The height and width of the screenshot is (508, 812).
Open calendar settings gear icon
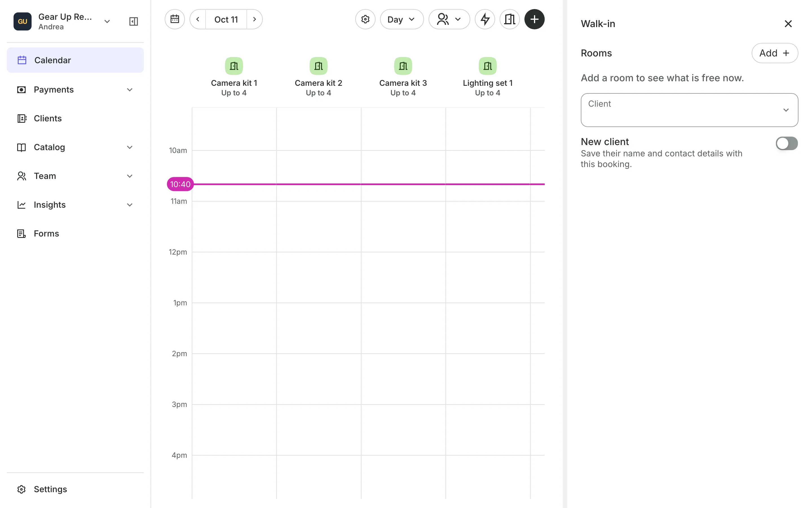pos(365,19)
